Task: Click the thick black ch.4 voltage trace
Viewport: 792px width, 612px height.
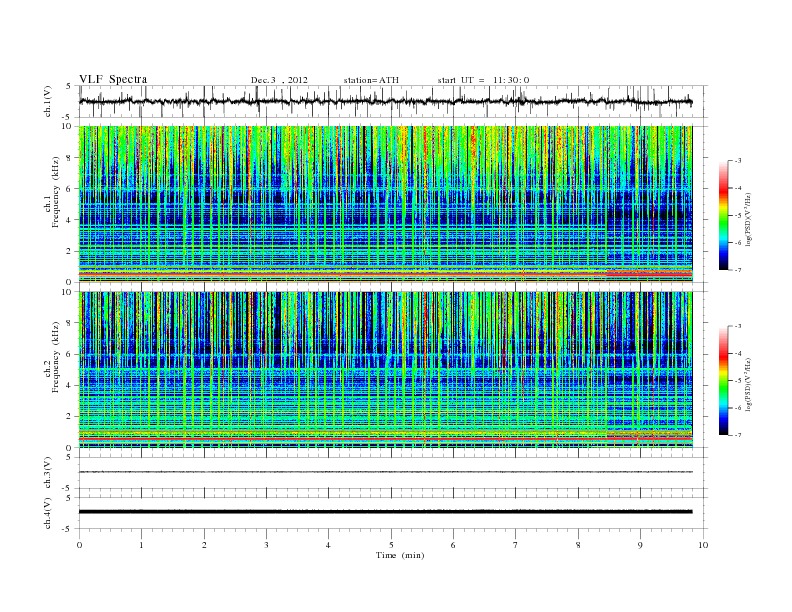Action: [x=385, y=512]
